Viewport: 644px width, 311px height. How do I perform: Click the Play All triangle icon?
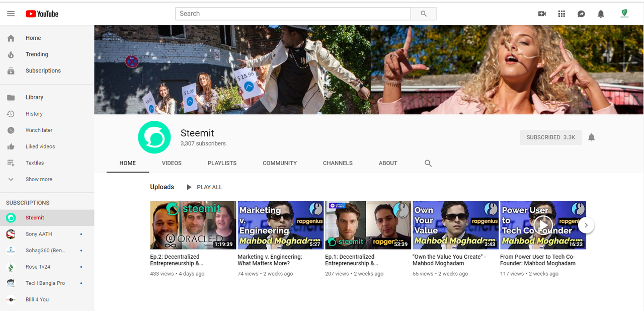[x=189, y=187]
